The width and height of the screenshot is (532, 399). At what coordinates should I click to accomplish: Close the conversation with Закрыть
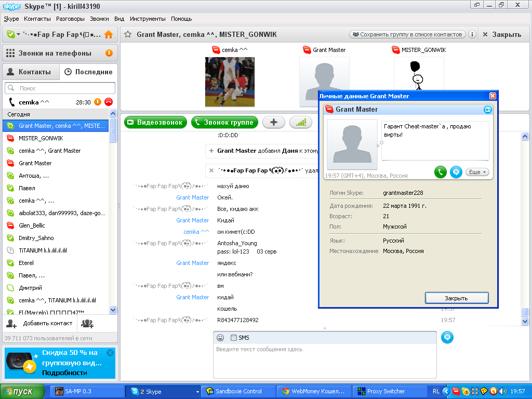(x=502, y=34)
